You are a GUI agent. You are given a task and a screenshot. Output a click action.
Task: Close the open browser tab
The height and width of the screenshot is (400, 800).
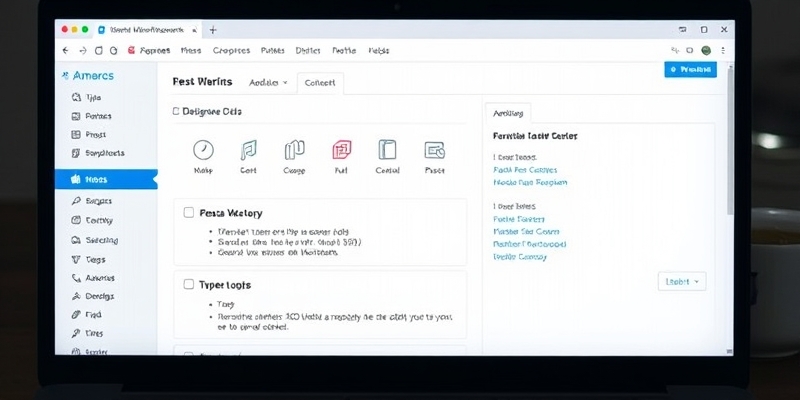(194, 31)
